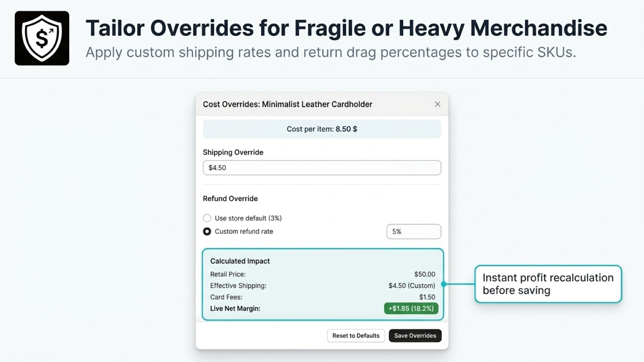Click the green Live Net Margin badge
The height and width of the screenshot is (362, 644).
coord(411,309)
